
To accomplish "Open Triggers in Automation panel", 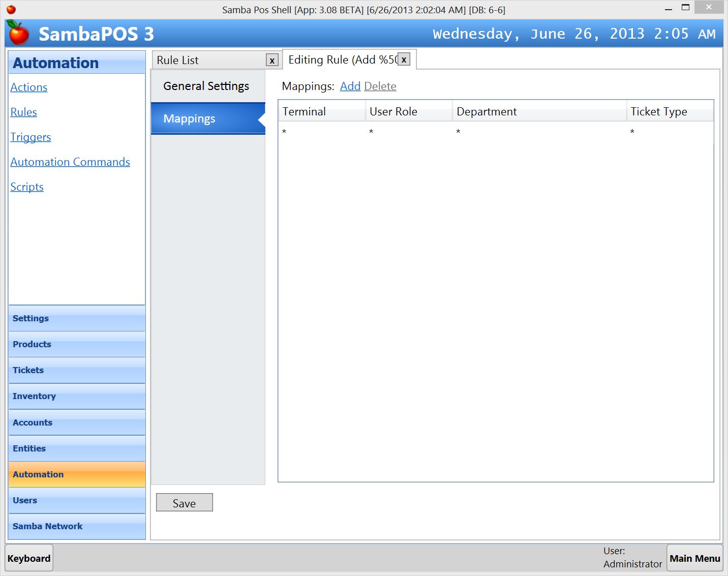I will [31, 137].
